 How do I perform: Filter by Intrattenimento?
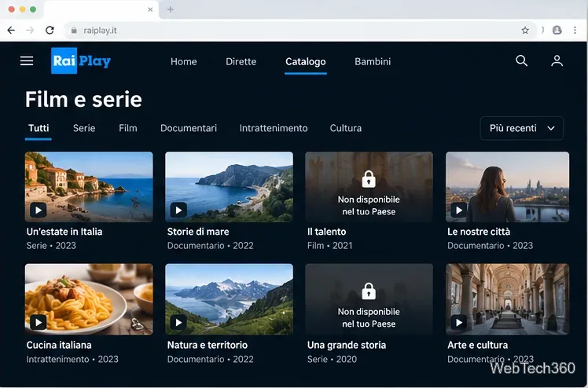pyautogui.click(x=274, y=128)
